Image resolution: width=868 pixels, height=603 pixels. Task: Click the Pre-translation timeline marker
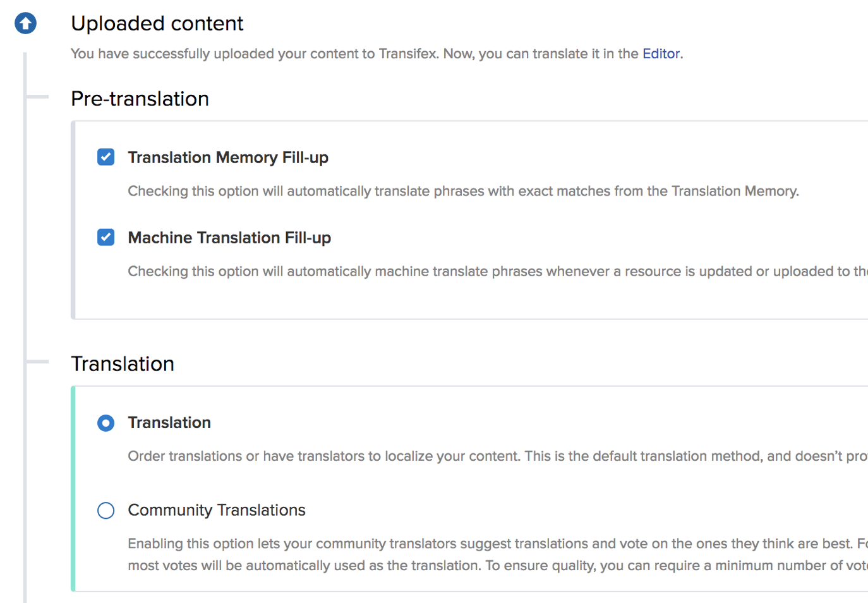pos(38,97)
